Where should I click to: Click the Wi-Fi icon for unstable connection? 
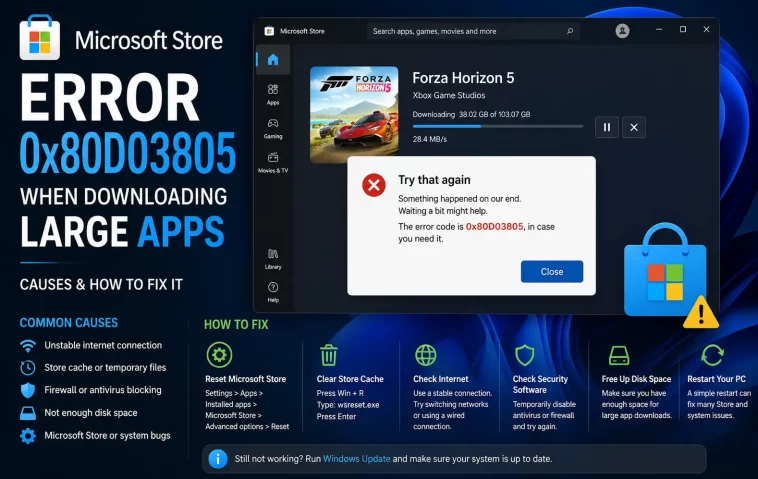(x=28, y=346)
